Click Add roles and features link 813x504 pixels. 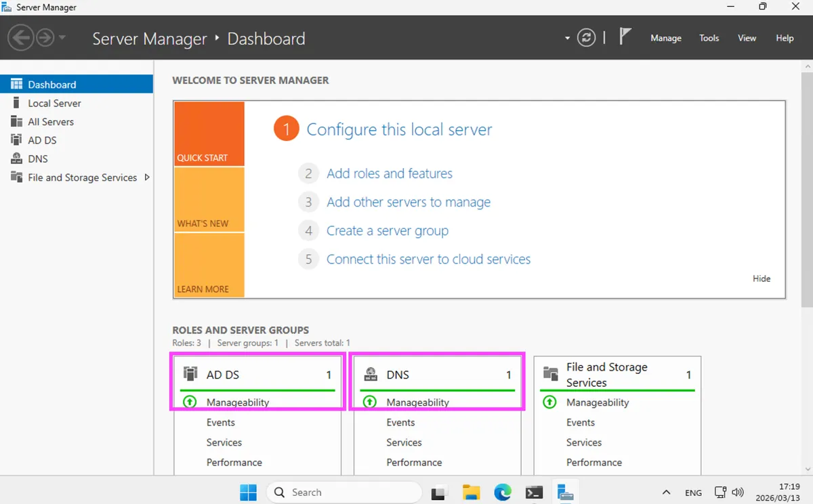click(x=389, y=173)
